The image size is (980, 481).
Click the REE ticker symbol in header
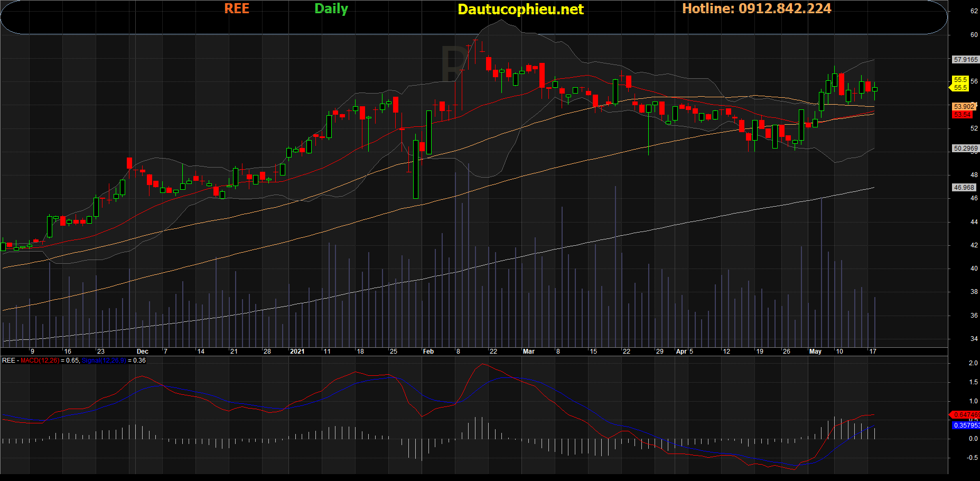(x=237, y=8)
